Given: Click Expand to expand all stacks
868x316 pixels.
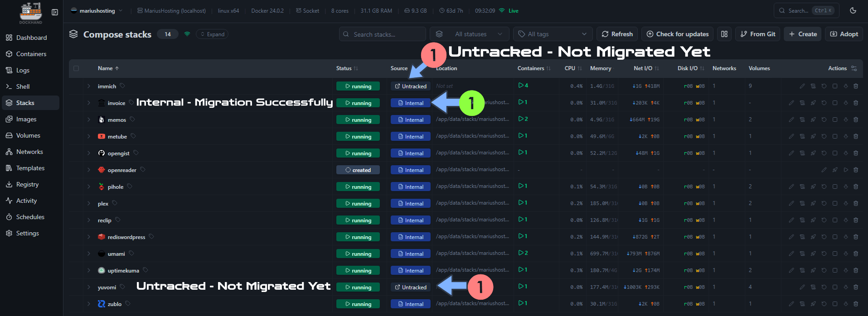Looking at the screenshot, I should pos(212,34).
